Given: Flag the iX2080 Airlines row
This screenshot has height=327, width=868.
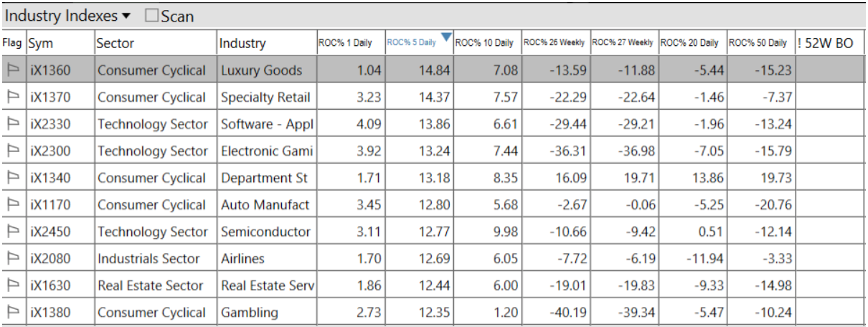Looking at the screenshot, I should [13, 259].
